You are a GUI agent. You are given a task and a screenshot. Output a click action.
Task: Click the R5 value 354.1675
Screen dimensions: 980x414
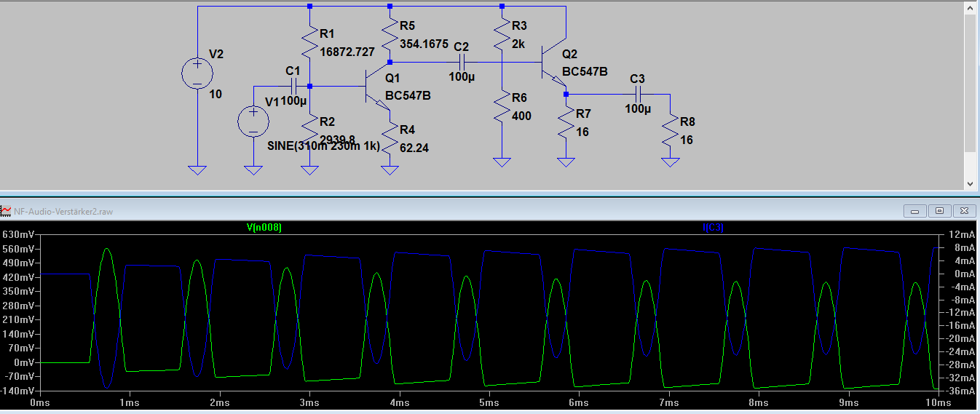[x=424, y=44]
